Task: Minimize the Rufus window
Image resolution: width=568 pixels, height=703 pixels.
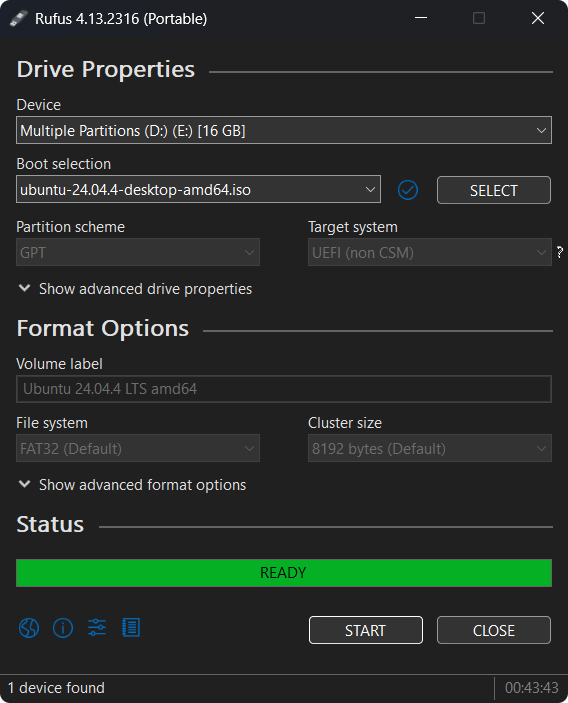Action: pyautogui.click(x=421, y=18)
